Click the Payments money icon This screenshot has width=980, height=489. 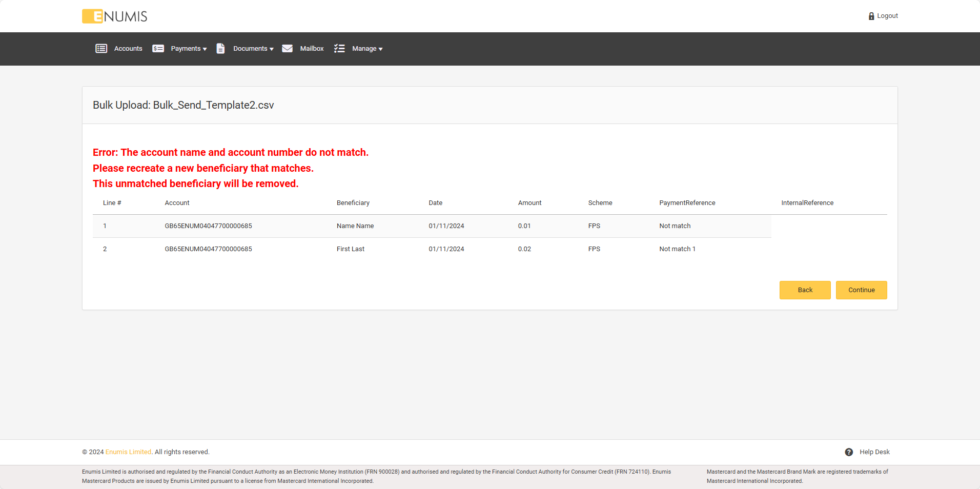click(x=158, y=49)
